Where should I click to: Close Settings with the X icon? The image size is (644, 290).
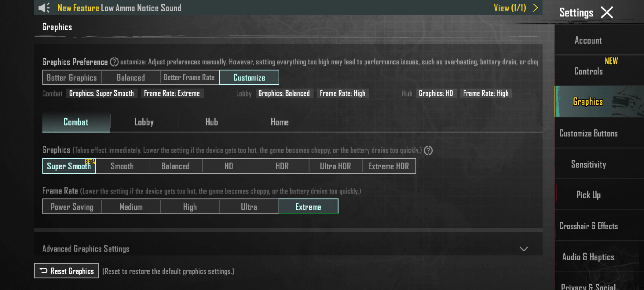pos(607,13)
